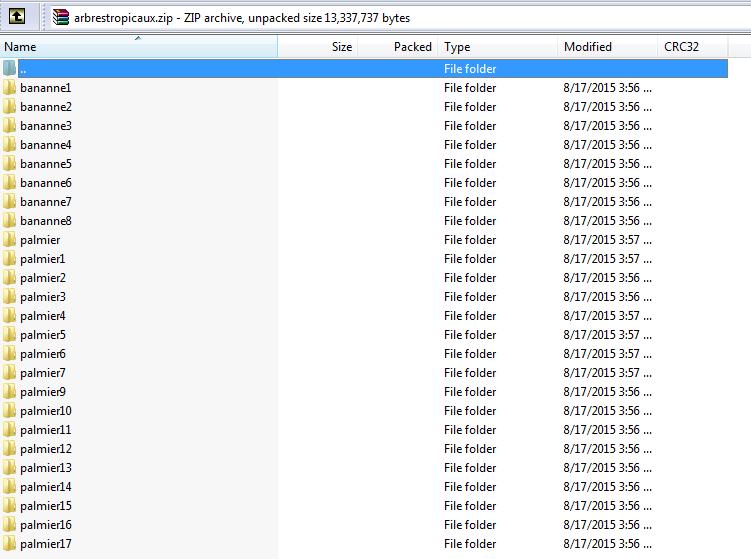The height and width of the screenshot is (559, 751).
Task: Select the palmier5 folder entry
Action: pos(43,335)
